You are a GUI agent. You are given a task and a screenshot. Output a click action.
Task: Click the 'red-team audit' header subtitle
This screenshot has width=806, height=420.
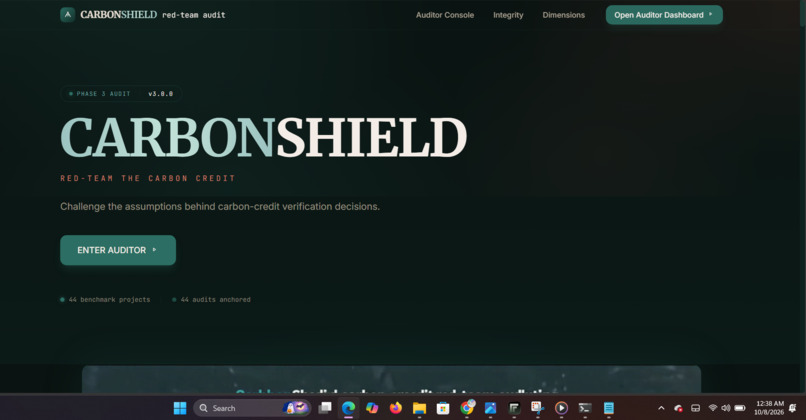tap(193, 15)
